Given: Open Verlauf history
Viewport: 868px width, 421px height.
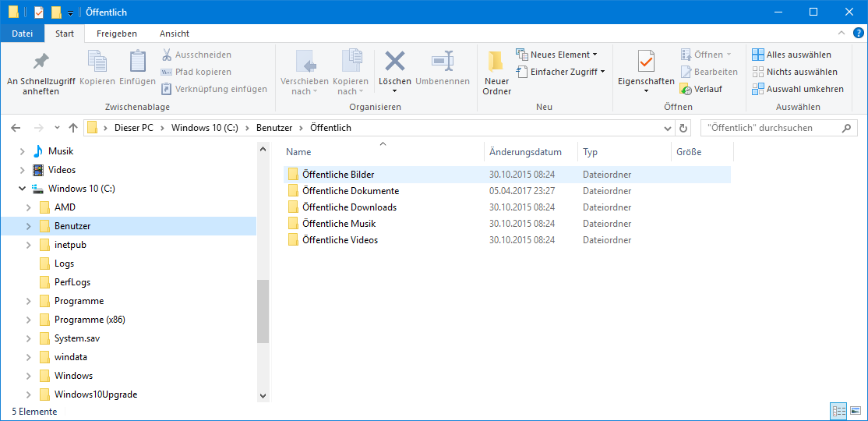Looking at the screenshot, I should coord(701,89).
